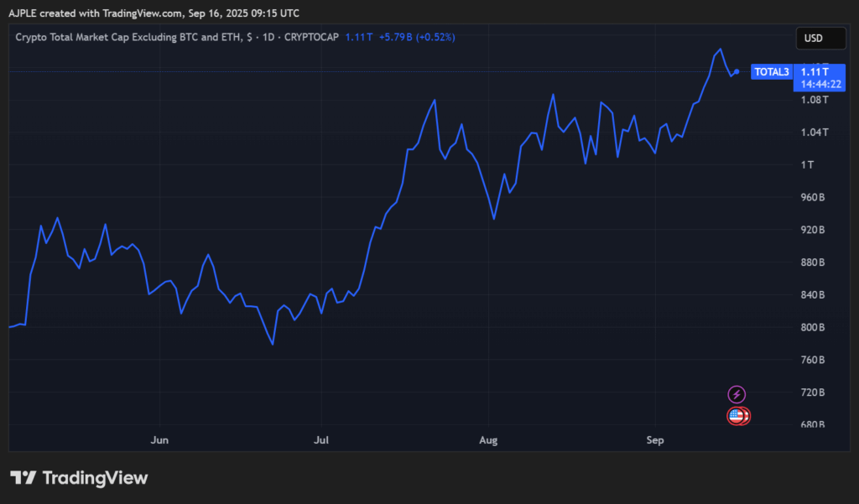The image size is (859, 504).
Task: Click the TradingView logo
Action: pyautogui.click(x=79, y=478)
